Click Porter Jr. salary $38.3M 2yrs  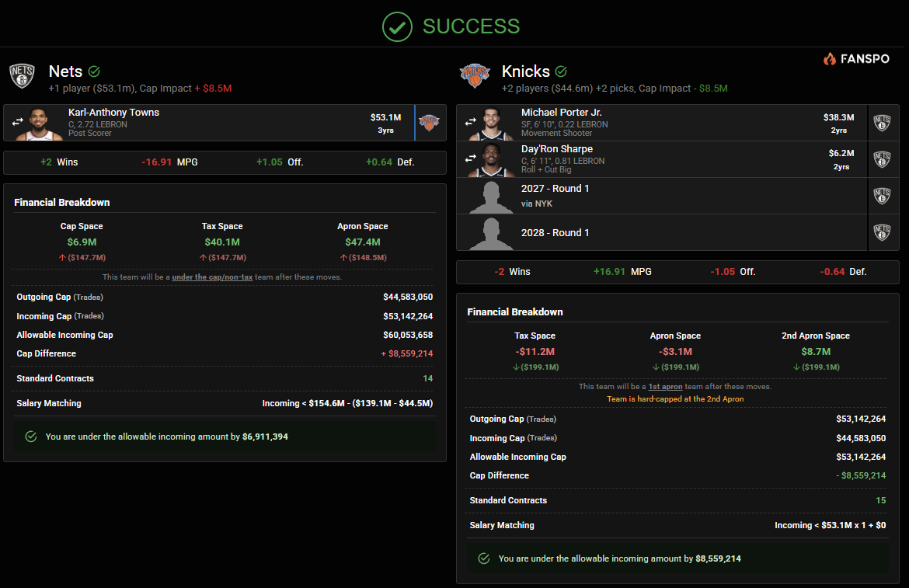point(838,124)
